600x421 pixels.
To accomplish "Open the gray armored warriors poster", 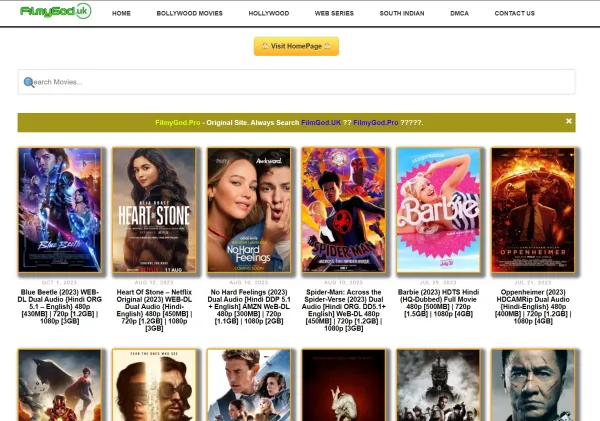I will (439, 385).
